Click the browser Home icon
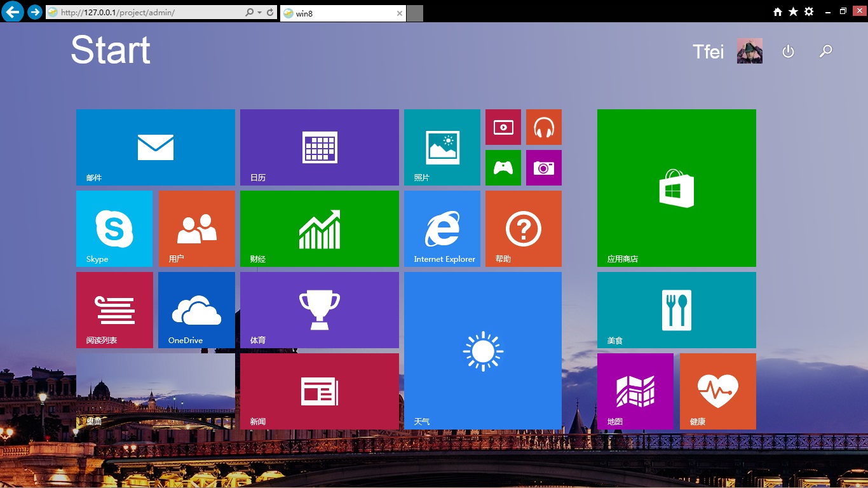This screenshot has width=868, height=488. 778,11
